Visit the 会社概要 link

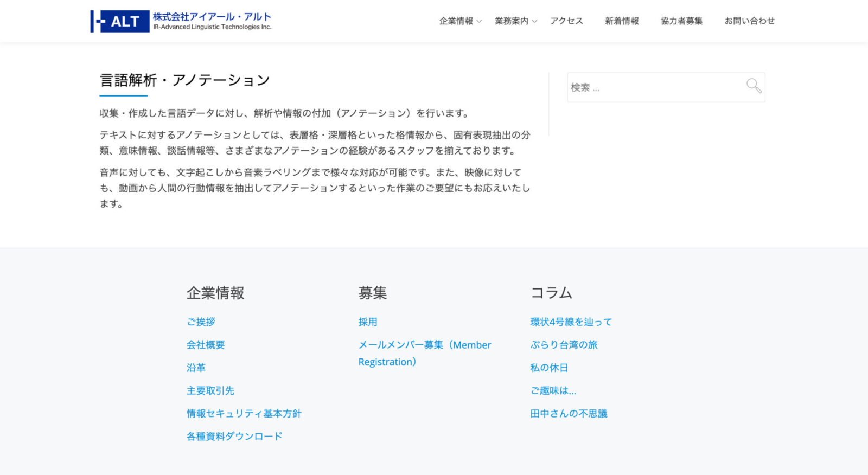point(206,345)
